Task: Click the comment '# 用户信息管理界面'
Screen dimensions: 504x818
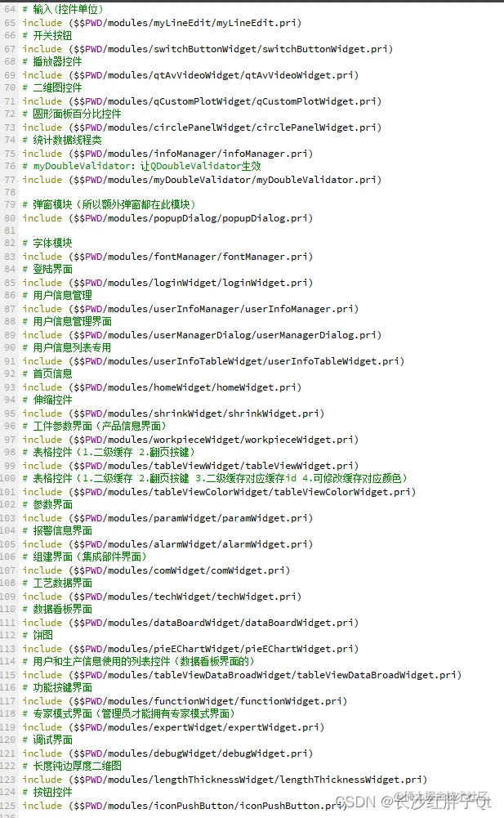Action: coord(67,321)
